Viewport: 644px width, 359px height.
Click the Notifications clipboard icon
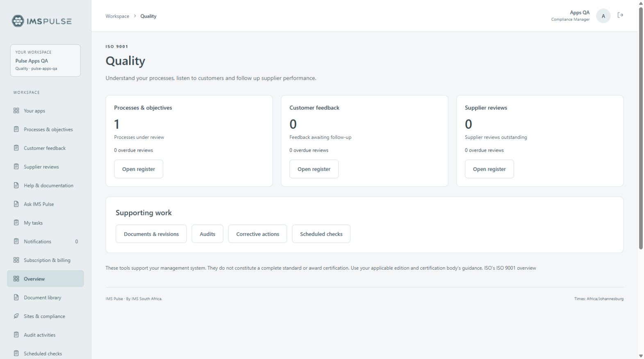pos(16,241)
